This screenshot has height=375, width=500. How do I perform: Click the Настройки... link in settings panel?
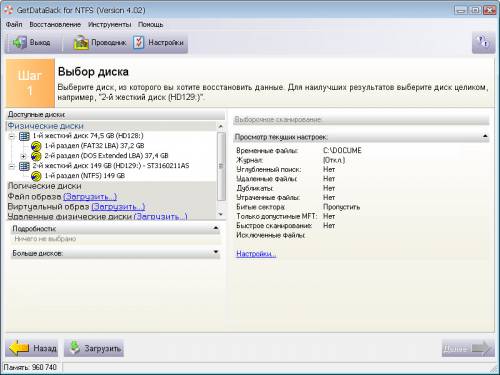[x=256, y=254]
